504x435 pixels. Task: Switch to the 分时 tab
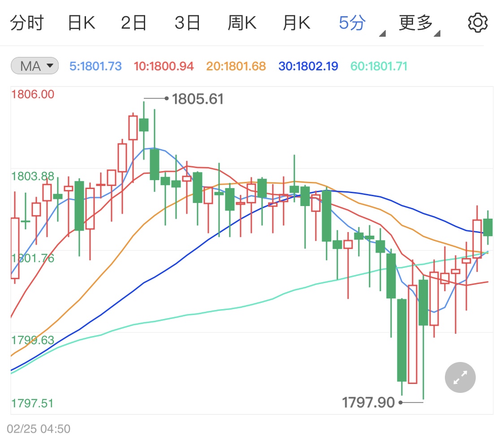coord(26,23)
